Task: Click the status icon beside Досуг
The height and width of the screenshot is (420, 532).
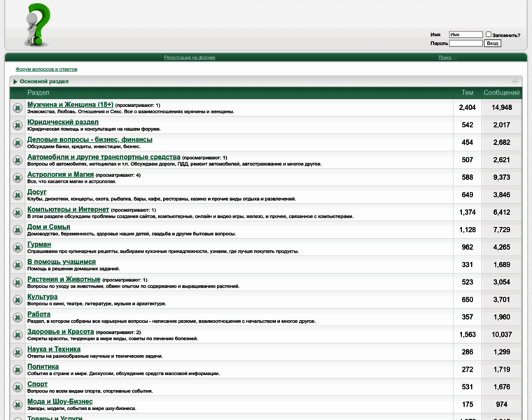Action: point(17,195)
